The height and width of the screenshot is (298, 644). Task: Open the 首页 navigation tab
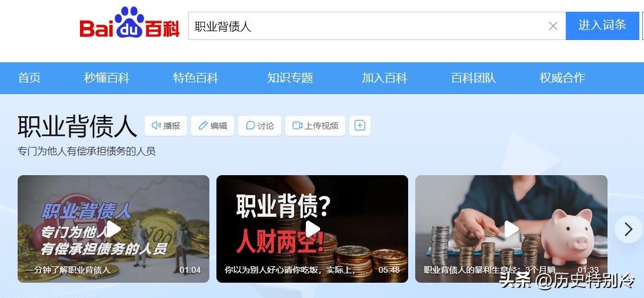click(x=29, y=78)
